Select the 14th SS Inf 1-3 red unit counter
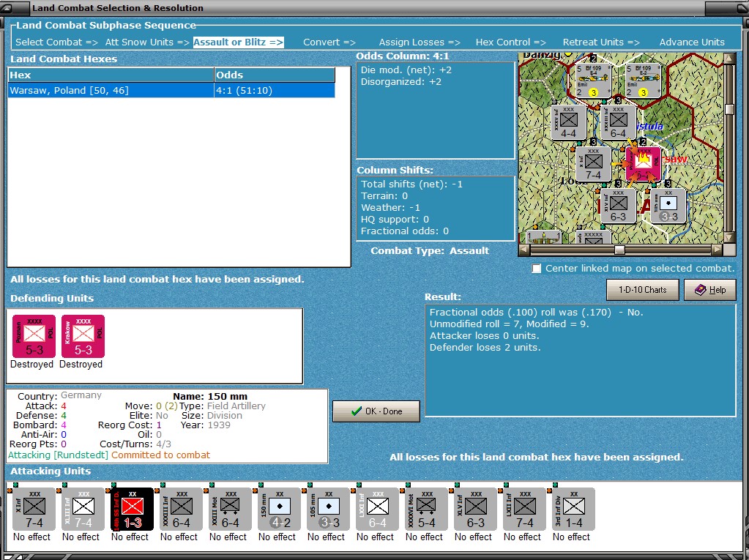 coord(132,509)
